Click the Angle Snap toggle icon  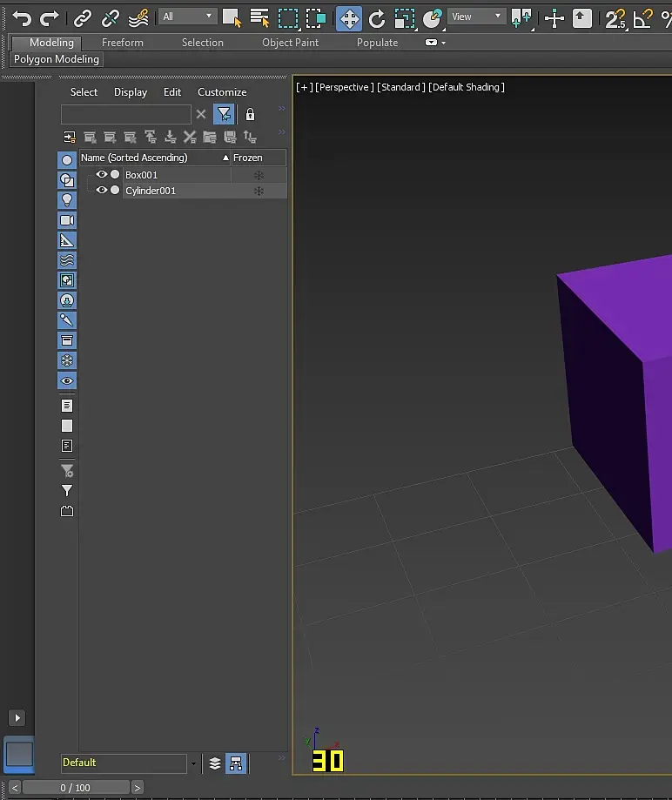[642, 17]
